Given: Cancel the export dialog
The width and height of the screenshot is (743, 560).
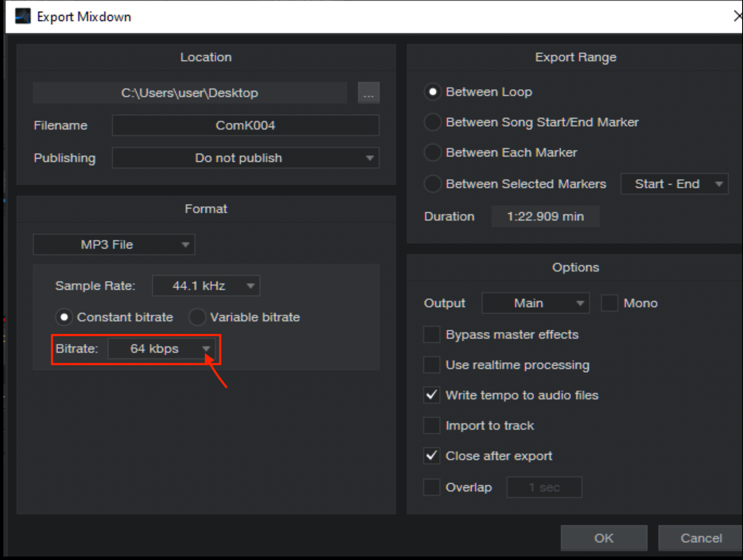Looking at the screenshot, I should (701, 538).
